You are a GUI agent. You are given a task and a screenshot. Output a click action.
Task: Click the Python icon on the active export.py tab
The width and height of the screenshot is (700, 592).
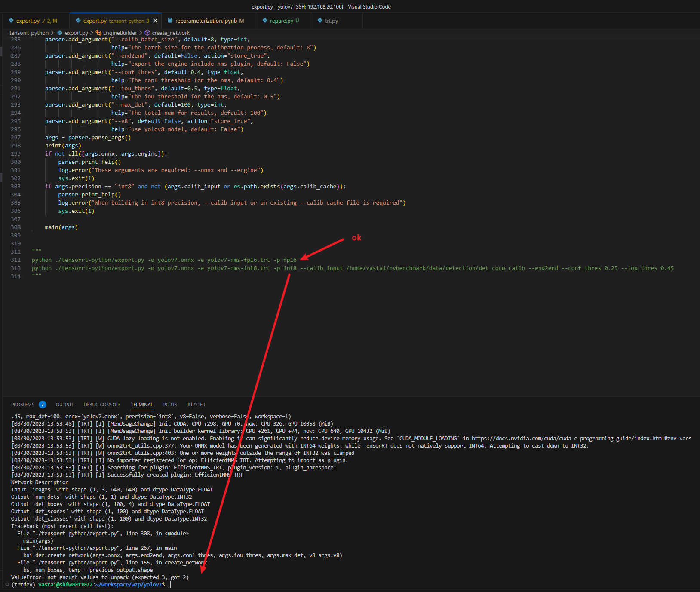tap(78, 20)
